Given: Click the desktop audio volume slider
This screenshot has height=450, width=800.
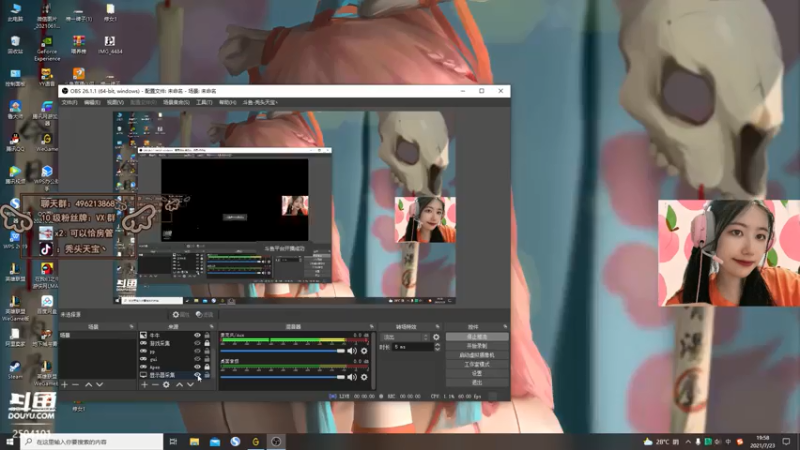Looking at the screenshot, I should [283, 377].
